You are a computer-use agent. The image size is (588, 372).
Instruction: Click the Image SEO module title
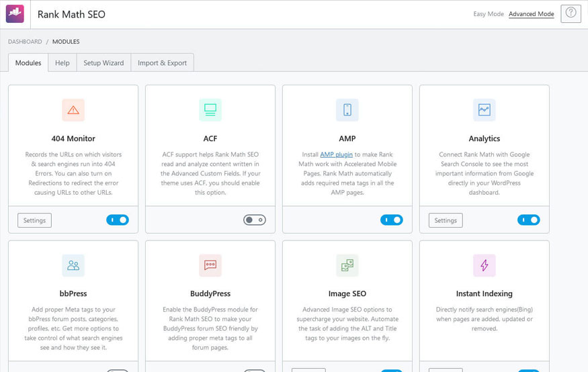[347, 293]
